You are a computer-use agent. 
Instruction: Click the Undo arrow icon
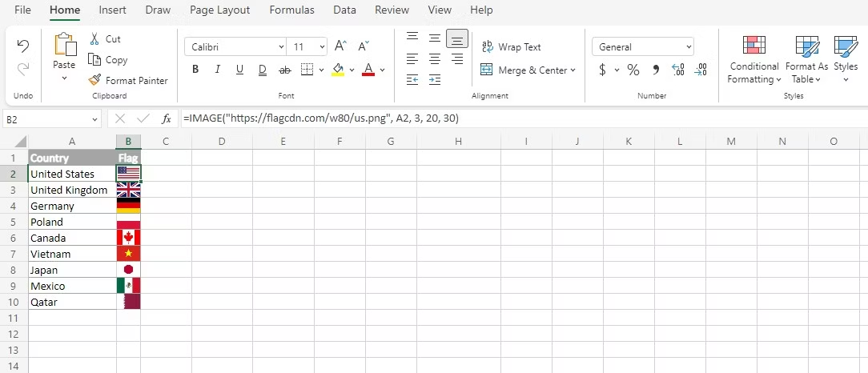coord(22,46)
